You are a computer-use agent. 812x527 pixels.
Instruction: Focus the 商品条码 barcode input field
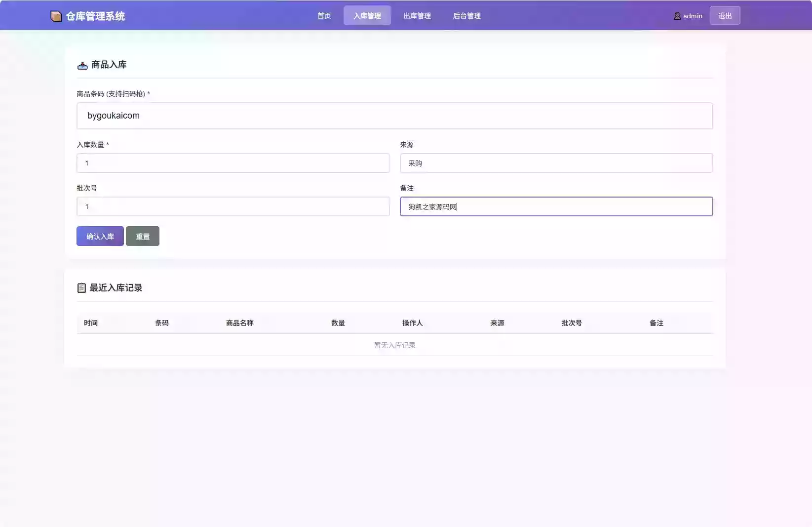[x=395, y=116]
